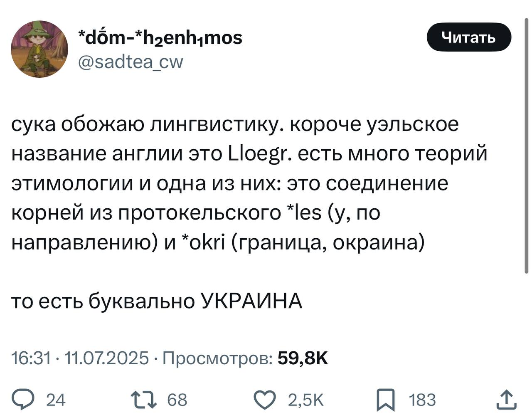Click the tweet's first line starting with сука
The image size is (532, 415).
tap(235, 124)
